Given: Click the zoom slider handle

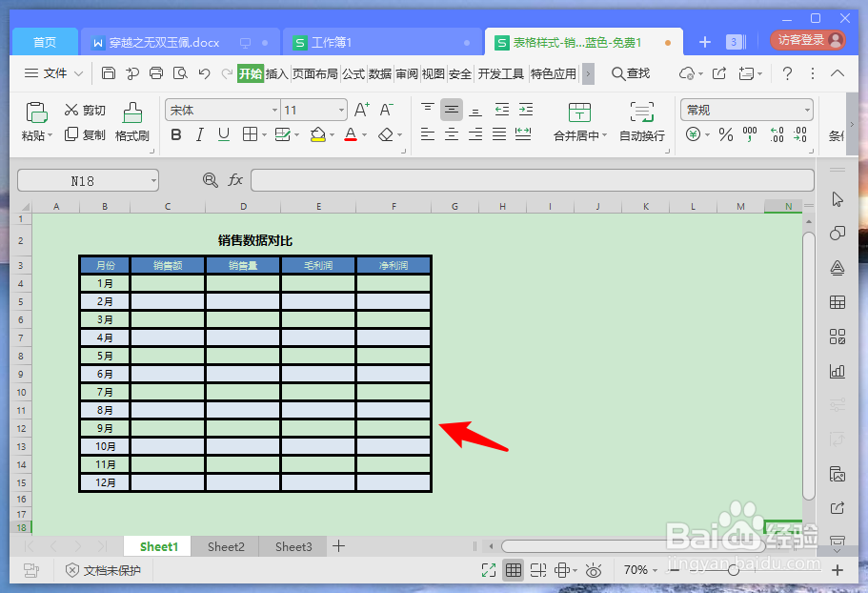Looking at the screenshot, I should 734,570.
